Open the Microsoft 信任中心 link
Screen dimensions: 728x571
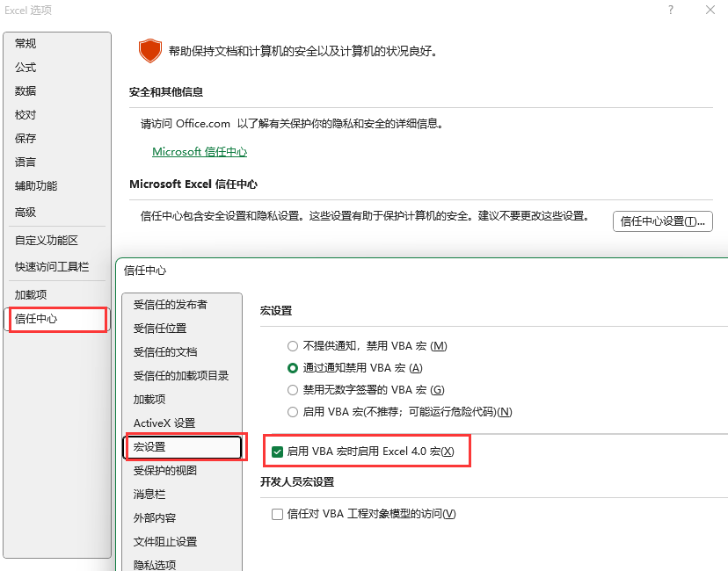click(x=199, y=152)
